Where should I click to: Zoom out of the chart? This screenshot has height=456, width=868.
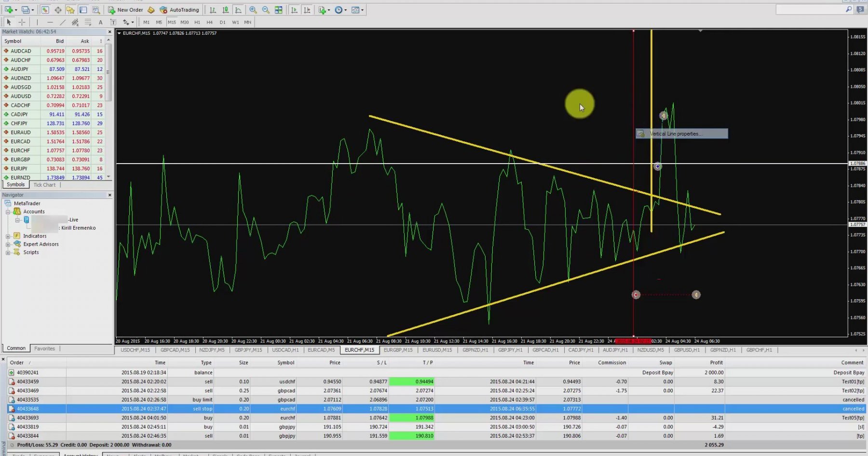[x=266, y=10]
